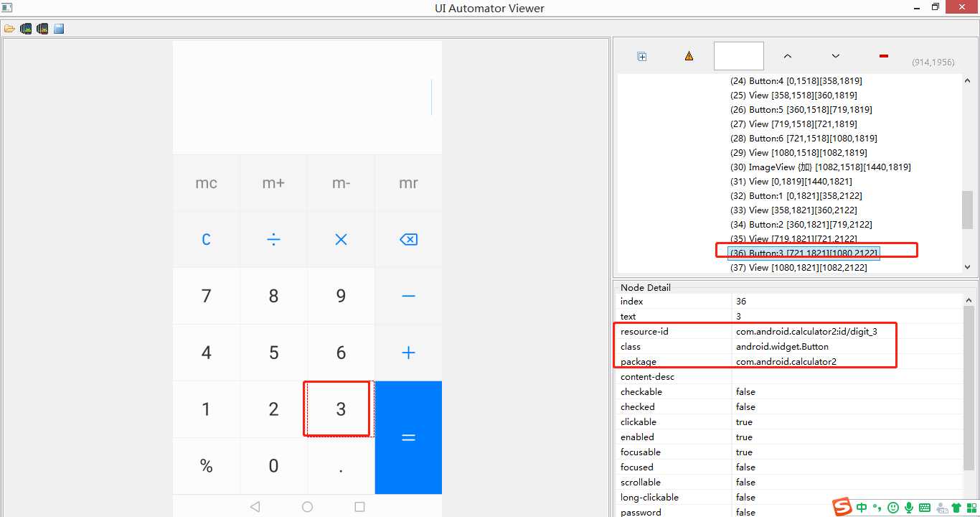Click resource-id value com.android.calculator2:id/digit_3
This screenshot has height=517, width=980.
(x=806, y=332)
